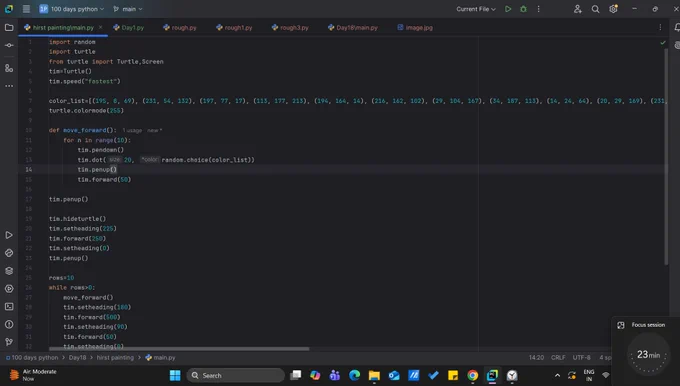The width and height of the screenshot is (680, 386).
Task: Open the Services tool window
Action: [9, 288]
